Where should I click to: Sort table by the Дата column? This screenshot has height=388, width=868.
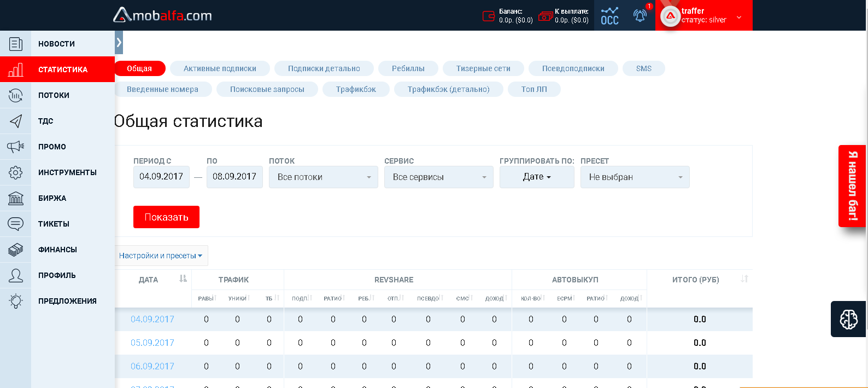click(x=183, y=279)
